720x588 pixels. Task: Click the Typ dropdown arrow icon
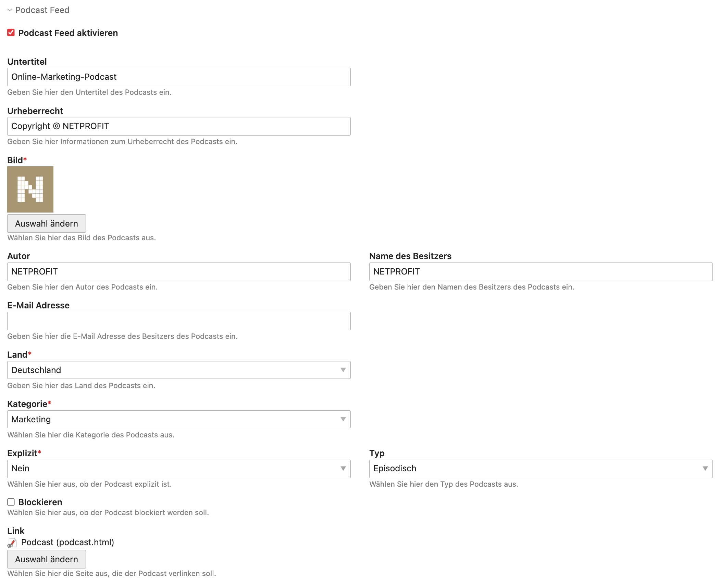coord(705,469)
